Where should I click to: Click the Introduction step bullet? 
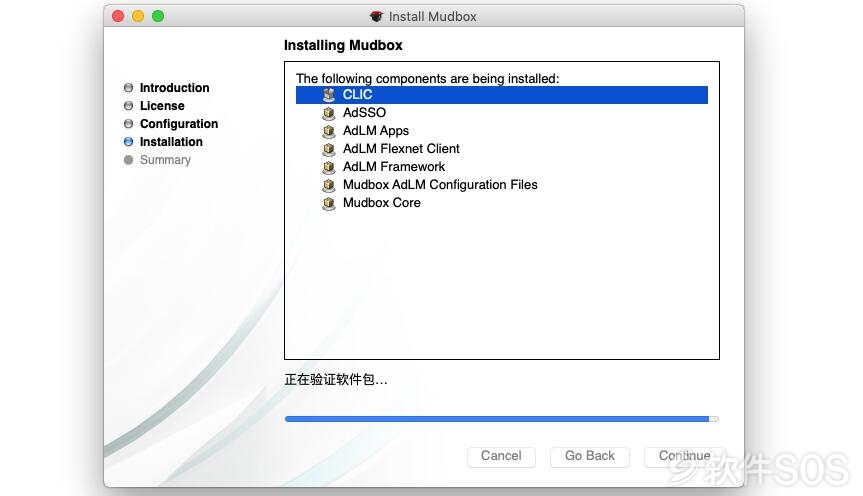[128, 88]
